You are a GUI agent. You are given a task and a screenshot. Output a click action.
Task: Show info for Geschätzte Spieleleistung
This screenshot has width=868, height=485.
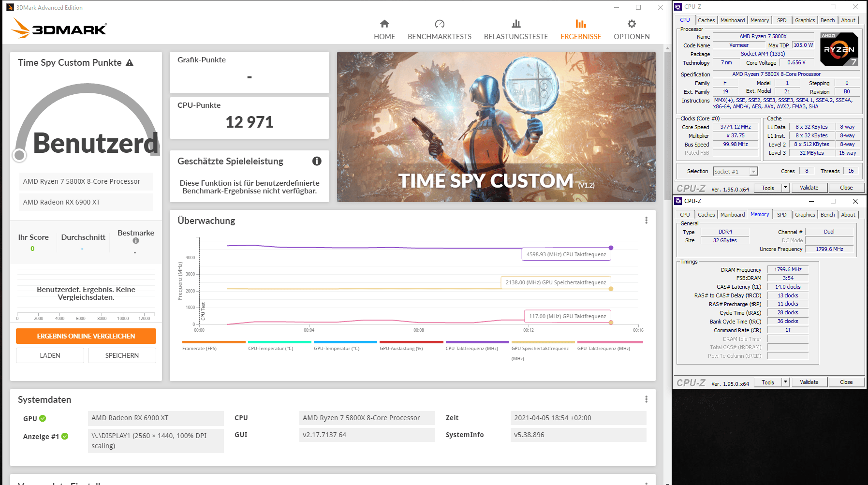coord(317,161)
